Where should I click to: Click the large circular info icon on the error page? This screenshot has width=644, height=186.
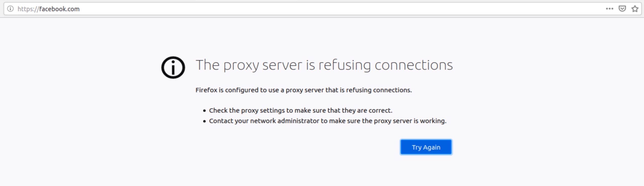pyautogui.click(x=173, y=67)
